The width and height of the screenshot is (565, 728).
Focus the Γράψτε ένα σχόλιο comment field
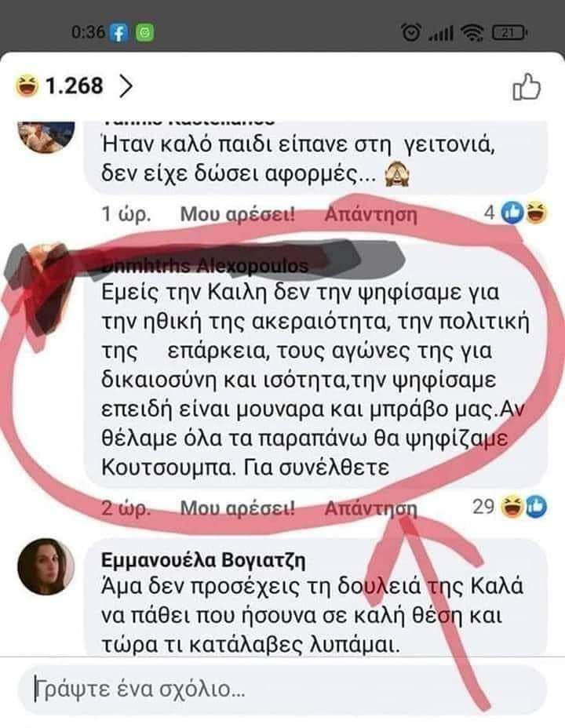pyautogui.click(x=282, y=689)
